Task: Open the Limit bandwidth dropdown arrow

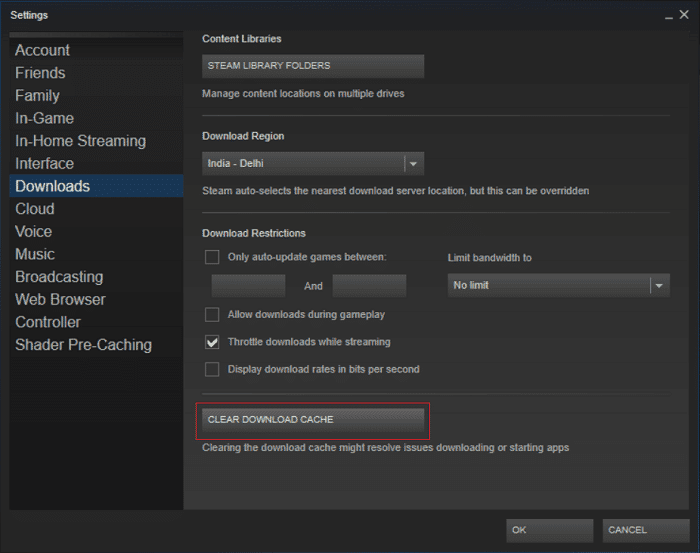Action: [658, 286]
